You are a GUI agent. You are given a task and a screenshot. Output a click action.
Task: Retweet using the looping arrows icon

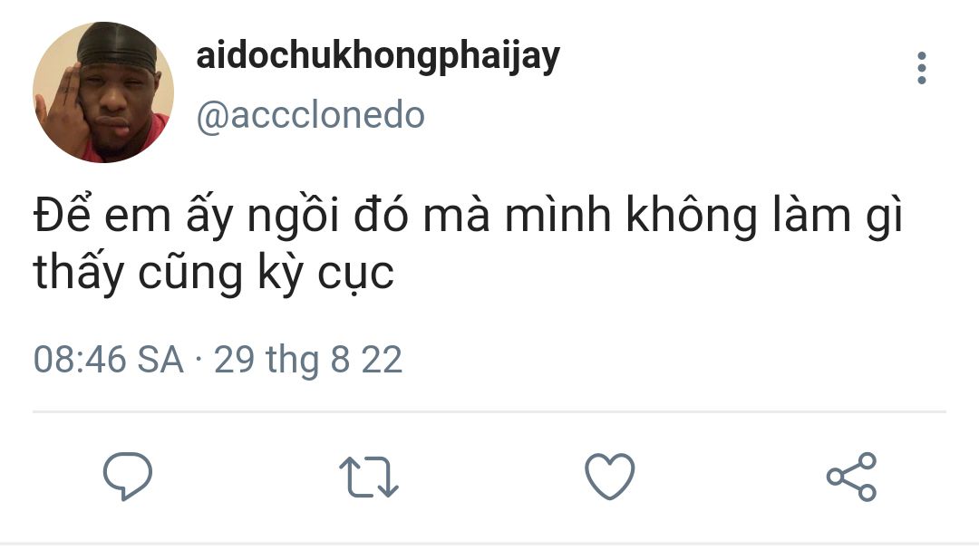pos(368,477)
